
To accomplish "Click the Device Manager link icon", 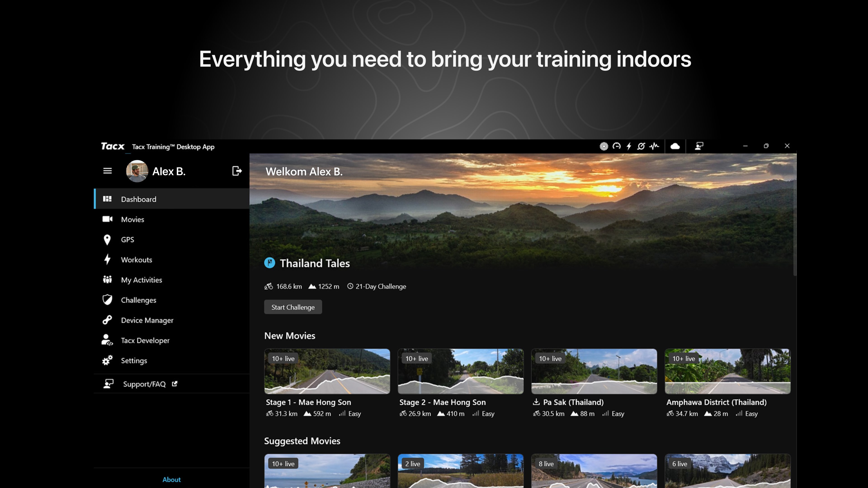I will [107, 320].
